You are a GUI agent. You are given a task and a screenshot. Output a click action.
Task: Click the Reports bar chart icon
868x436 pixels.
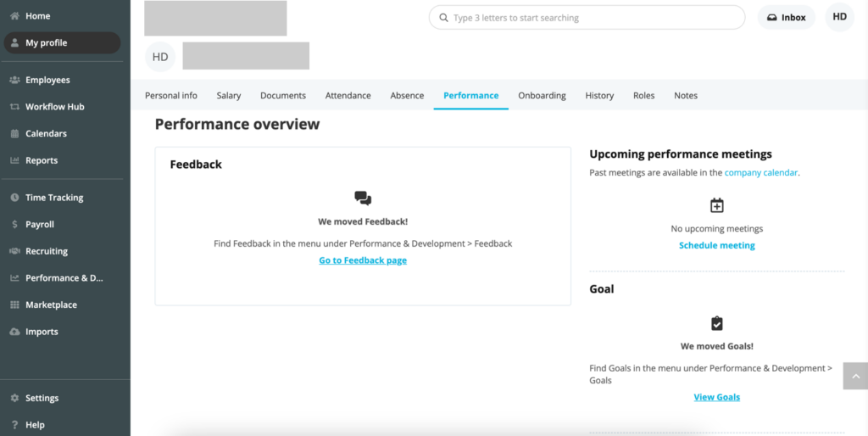point(15,160)
